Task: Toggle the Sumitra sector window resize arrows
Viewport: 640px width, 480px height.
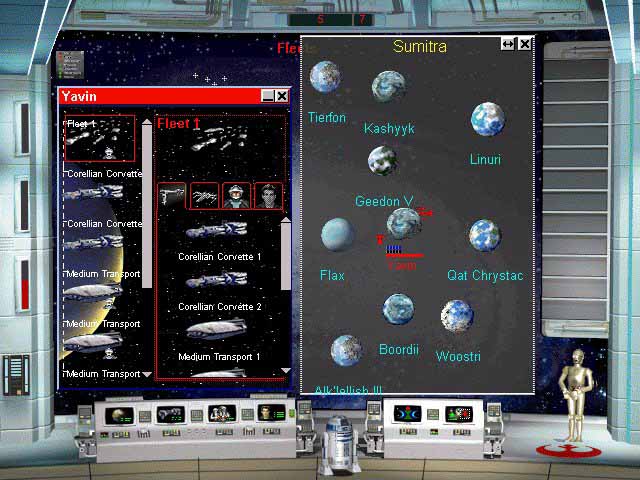Action: (508, 44)
